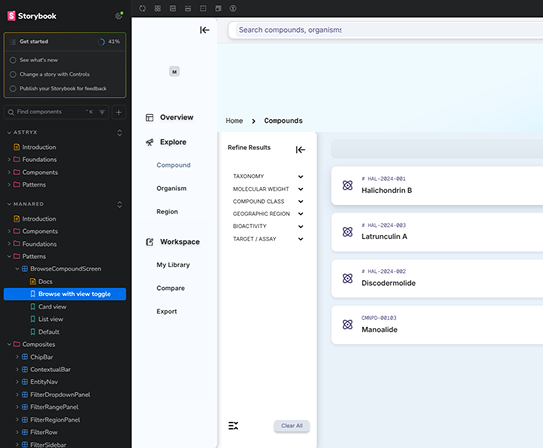
Task: Open the Organism navigation item
Action: (x=171, y=188)
